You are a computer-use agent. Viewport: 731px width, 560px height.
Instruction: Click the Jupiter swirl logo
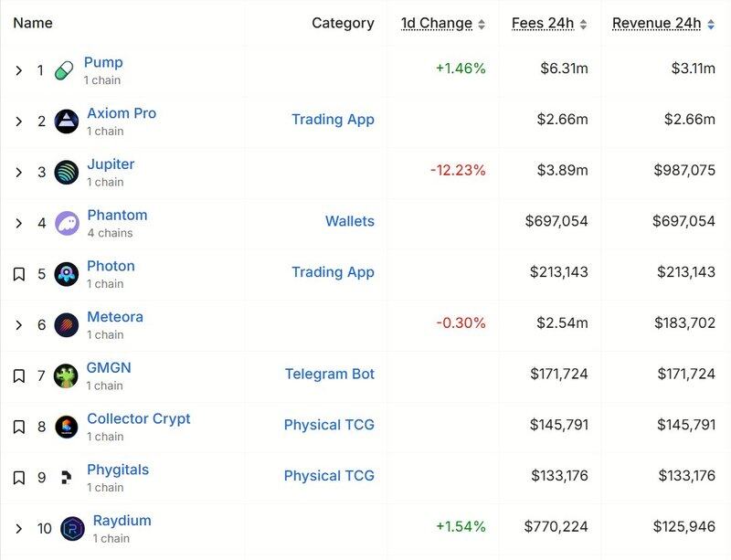[66, 172]
